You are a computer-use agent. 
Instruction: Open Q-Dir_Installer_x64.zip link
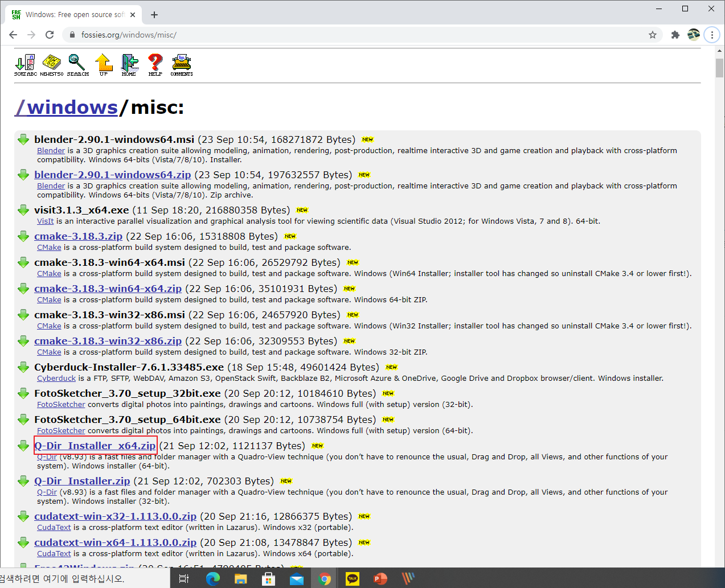coord(95,446)
